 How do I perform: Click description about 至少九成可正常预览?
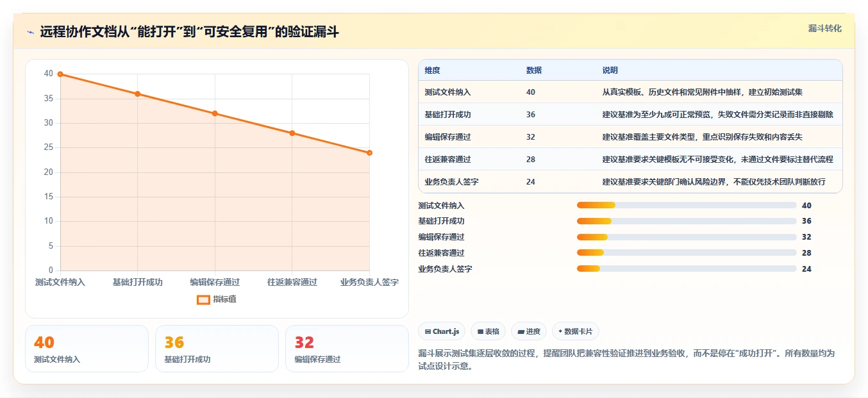[x=717, y=115]
